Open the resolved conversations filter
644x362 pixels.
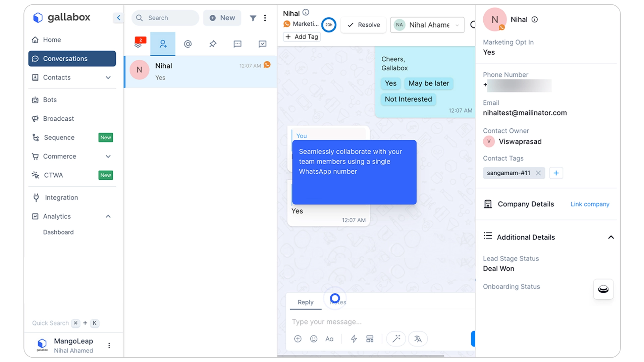coord(263,44)
